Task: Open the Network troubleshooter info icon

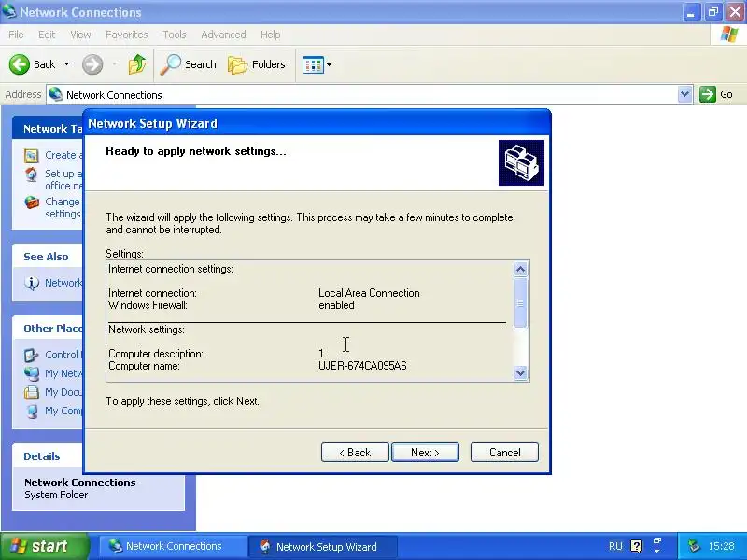Action: coord(32,283)
